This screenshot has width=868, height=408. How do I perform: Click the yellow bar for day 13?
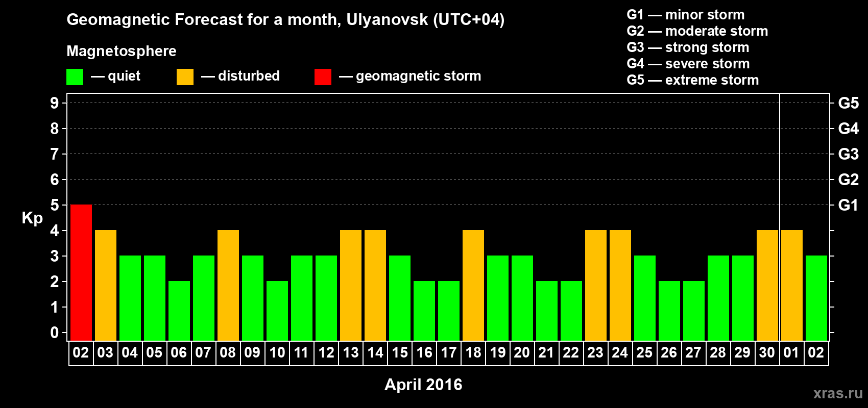click(351, 286)
